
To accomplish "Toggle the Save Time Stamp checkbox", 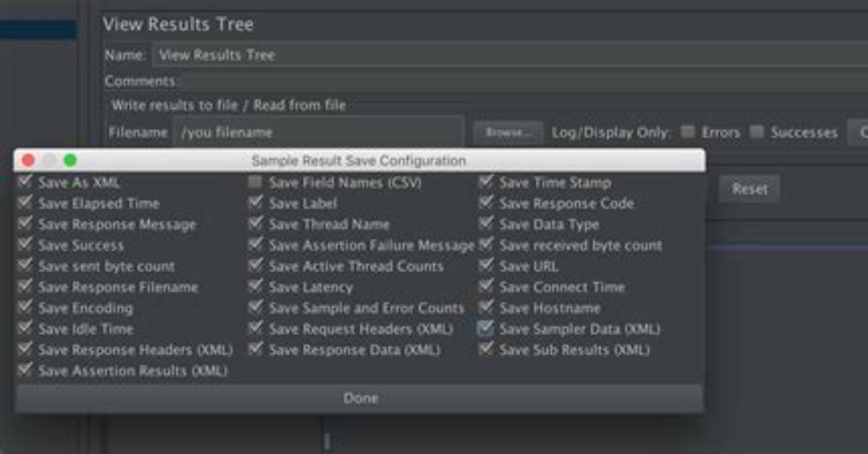I will tap(486, 182).
